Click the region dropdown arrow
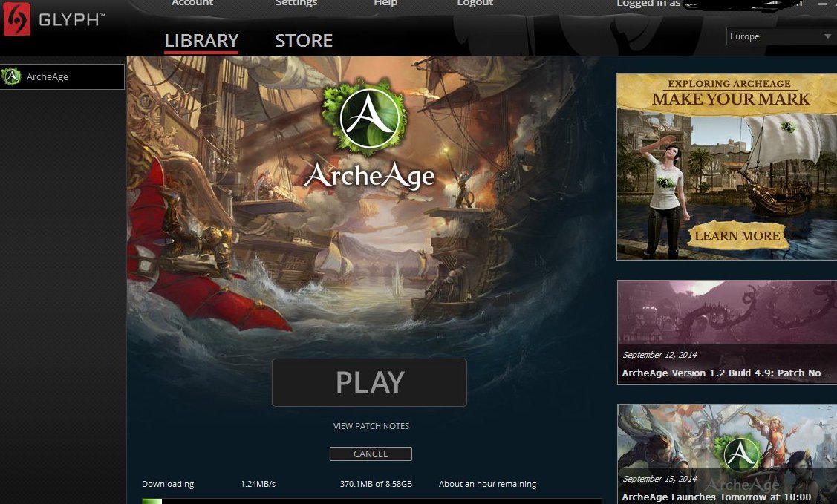 (x=827, y=36)
